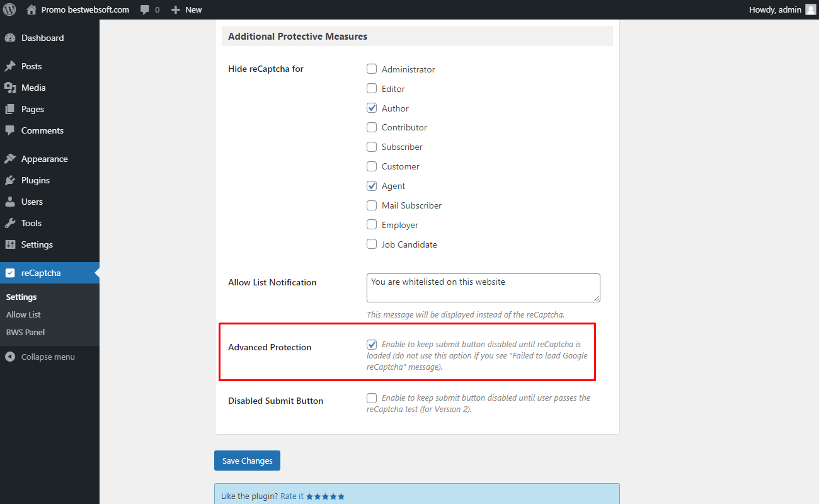The width and height of the screenshot is (819, 504).
Task: Open the Users menu item
Action: coord(50,202)
